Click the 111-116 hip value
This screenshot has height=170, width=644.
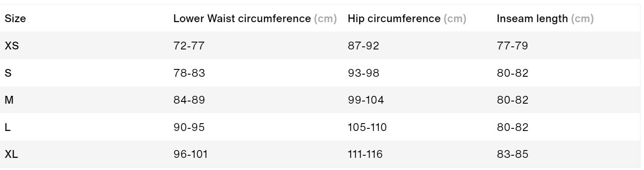(x=365, y=154)
